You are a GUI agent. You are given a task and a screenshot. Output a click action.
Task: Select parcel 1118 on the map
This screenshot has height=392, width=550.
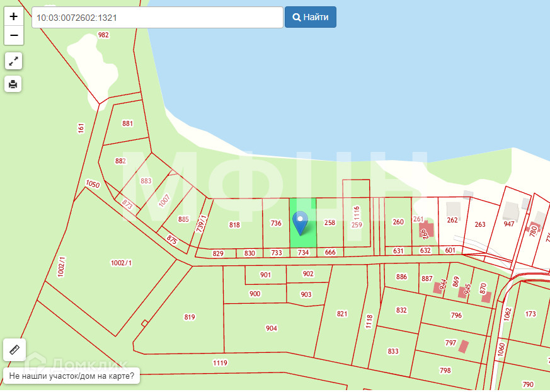tap(369, 321)
